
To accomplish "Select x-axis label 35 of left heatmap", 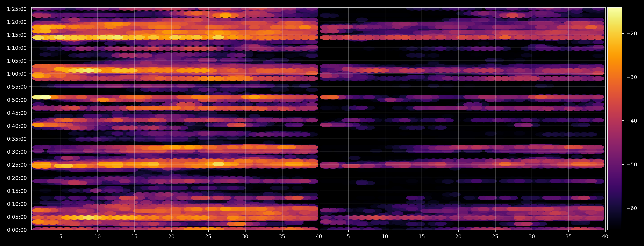I will pyautogui.click(x=282, y=236).
